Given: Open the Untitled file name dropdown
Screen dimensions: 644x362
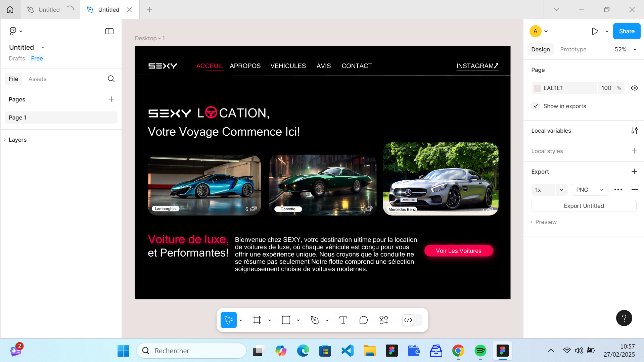Looking at the screenshot, I should tap(43, 47).
